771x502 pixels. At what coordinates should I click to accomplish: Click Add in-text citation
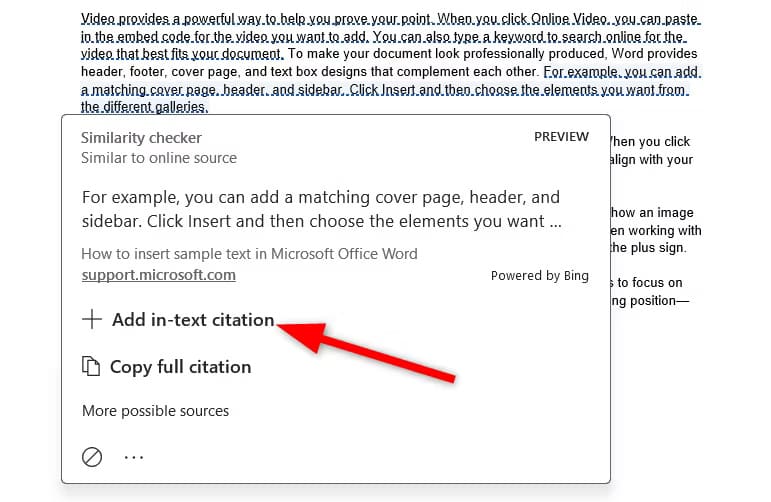click(x=193, y=320)
